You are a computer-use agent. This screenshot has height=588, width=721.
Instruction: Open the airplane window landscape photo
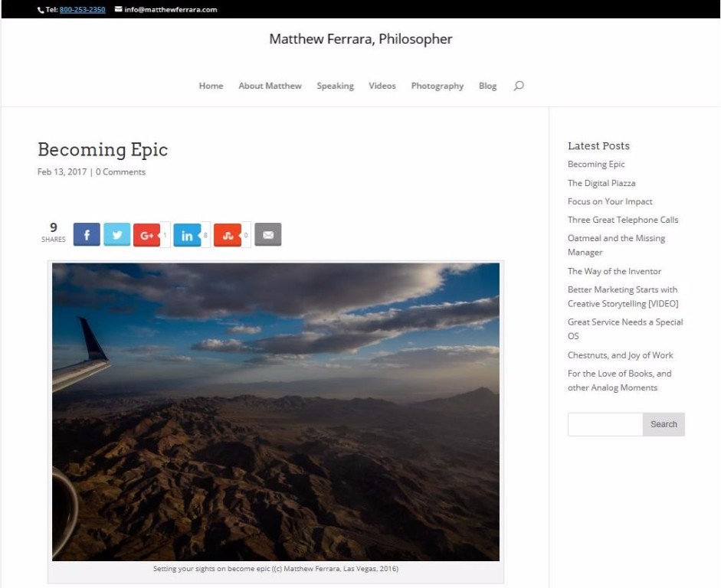coord(276,411)
